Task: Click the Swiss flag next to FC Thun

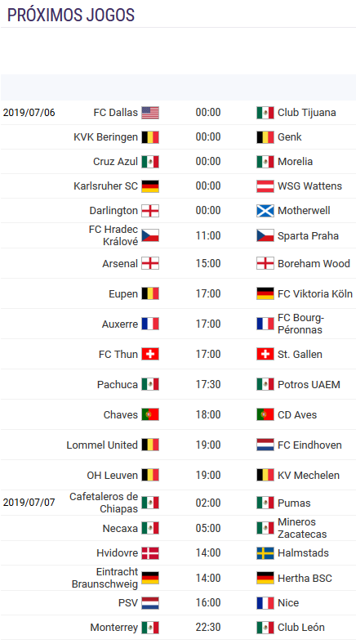Action: click(x=150, y=354)
